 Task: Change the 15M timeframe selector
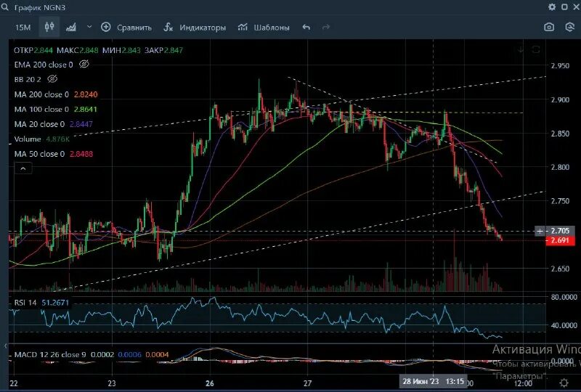click(23, 28)
